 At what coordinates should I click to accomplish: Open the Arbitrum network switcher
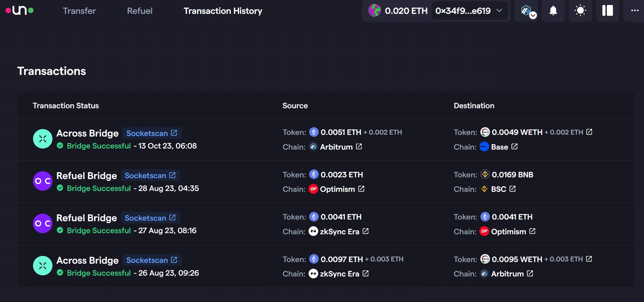point(526,11)
